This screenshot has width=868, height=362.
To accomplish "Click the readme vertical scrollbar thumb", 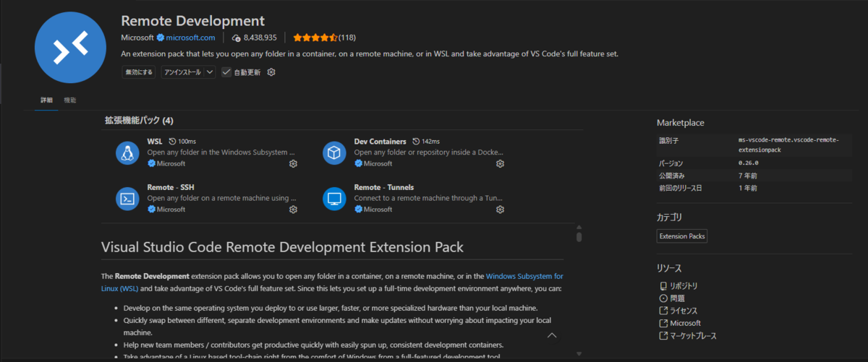I will [x=579, y=236].
